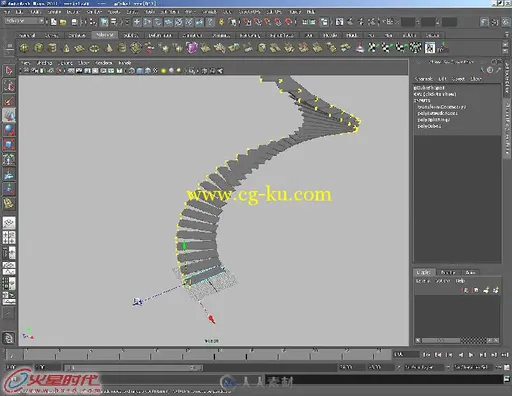Go to end of playback range
This screenshot has height=396, width=512.
tap(505, 355)
